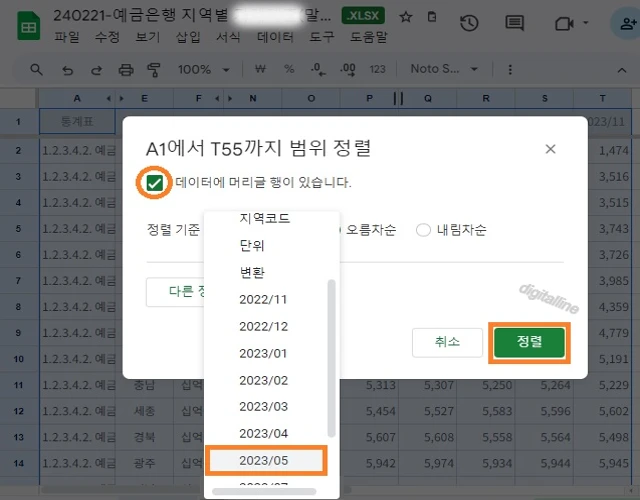The image size is (640, 500).
Task: Collapse the menus with chevron arrow
Action: point(622,70)
